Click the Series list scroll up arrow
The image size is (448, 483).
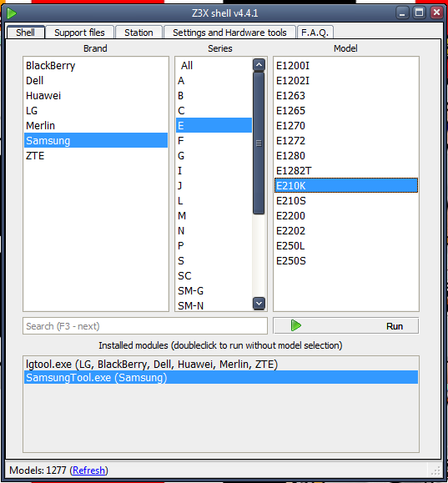point(259,65)
